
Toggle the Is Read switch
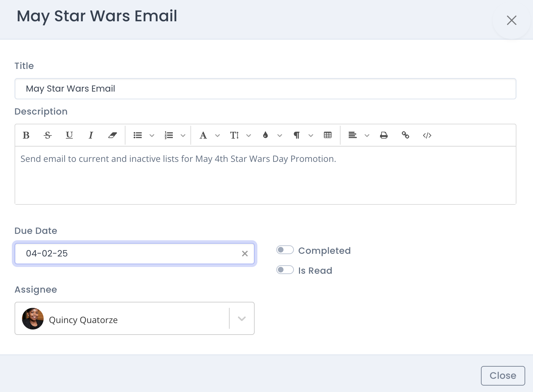tap(285, 270)
